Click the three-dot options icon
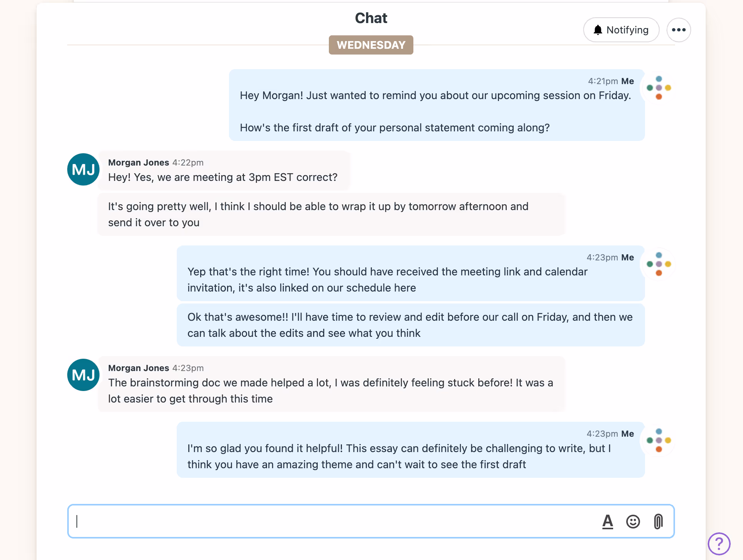The width and height of the screenshot is (743, 560). [678, 30]
